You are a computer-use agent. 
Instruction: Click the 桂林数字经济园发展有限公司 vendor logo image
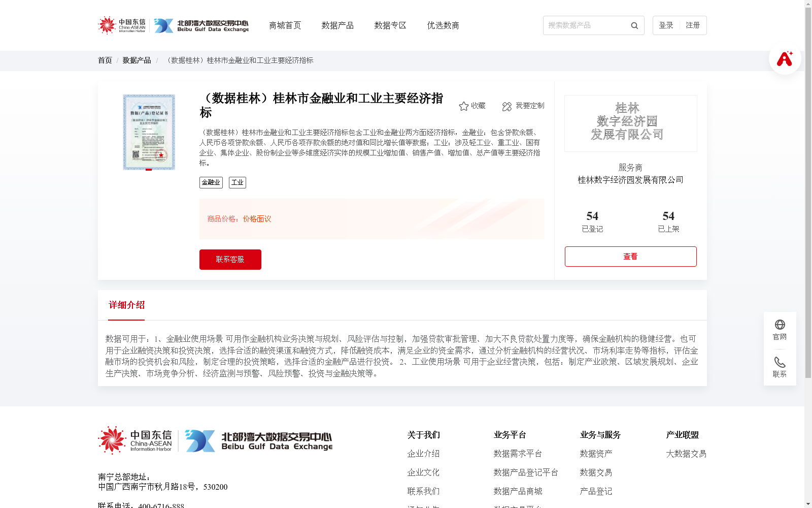tap(631, 123)
